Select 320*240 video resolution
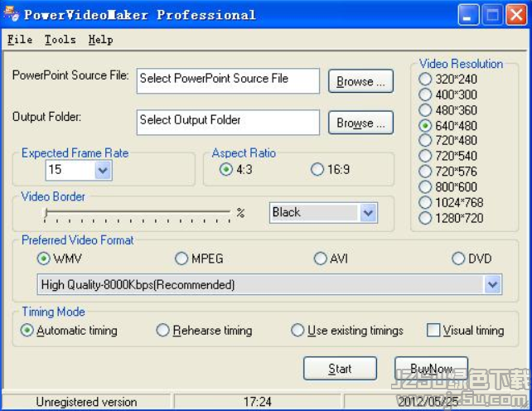 [x=447, y=79]
